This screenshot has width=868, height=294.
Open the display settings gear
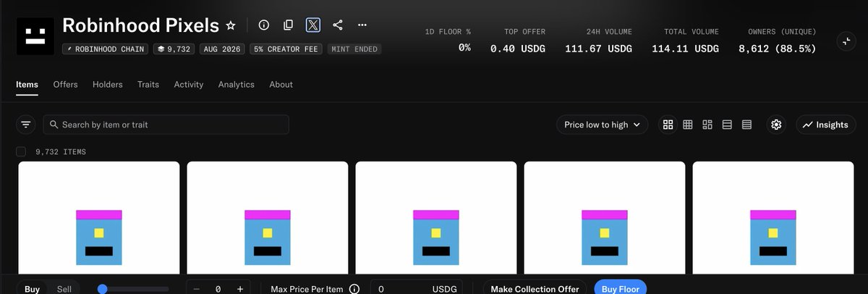[x=776, y=125]
